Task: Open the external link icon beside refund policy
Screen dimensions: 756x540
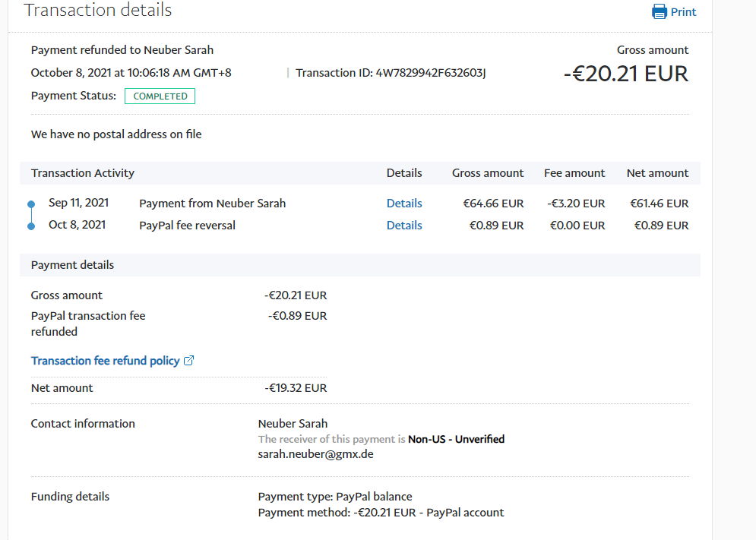Action: pyautogui.click(x=189, y=361)
